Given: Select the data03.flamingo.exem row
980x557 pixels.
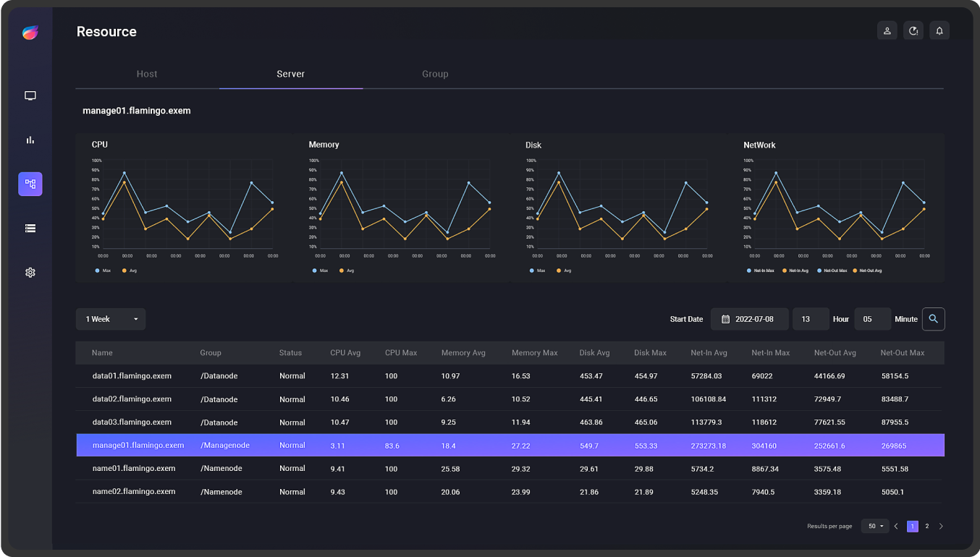Looking at the screenshot, I should point(510,422).
